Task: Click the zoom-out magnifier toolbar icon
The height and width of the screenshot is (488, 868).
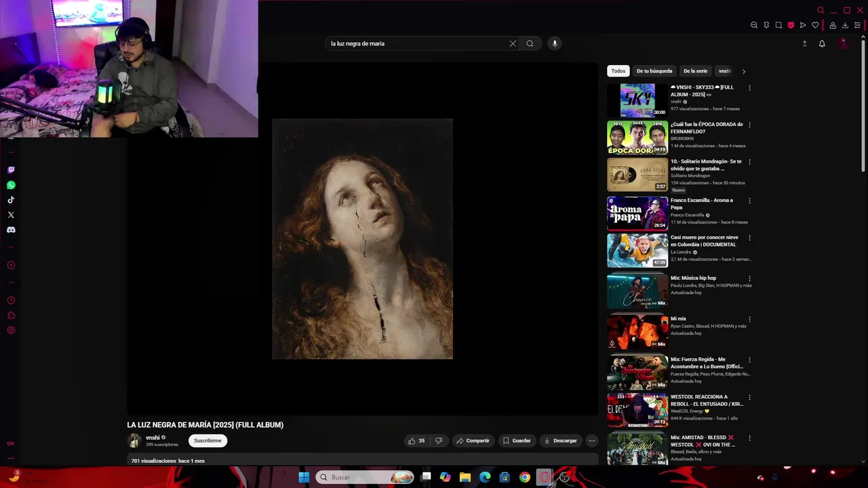Action: pyautogui.click(x=754, y=25)
